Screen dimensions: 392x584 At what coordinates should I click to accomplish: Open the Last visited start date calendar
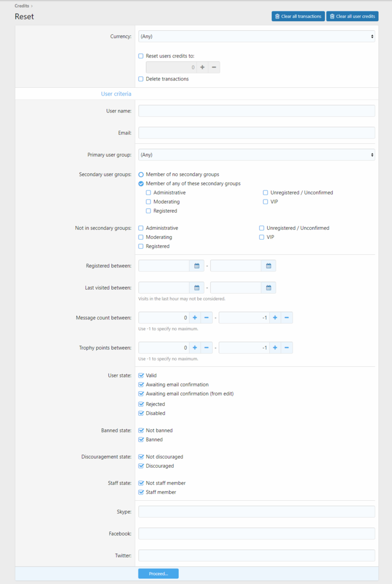tap(197, 287)
